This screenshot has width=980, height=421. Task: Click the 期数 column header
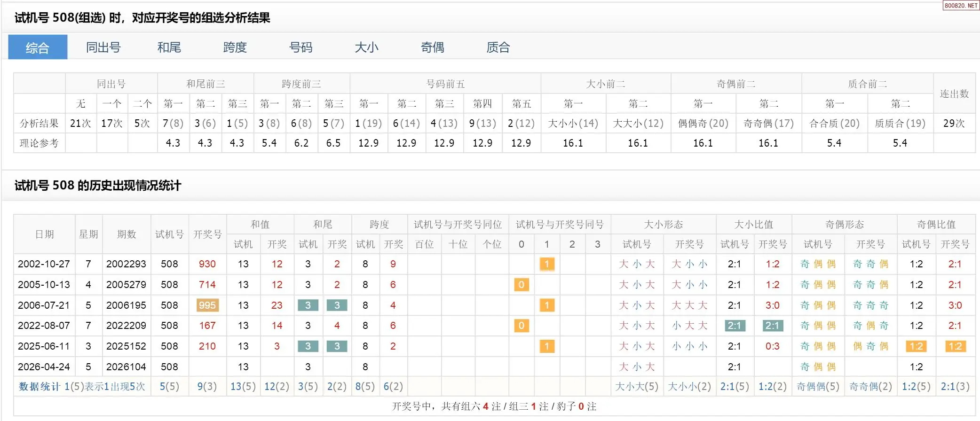tap(126, 234)
